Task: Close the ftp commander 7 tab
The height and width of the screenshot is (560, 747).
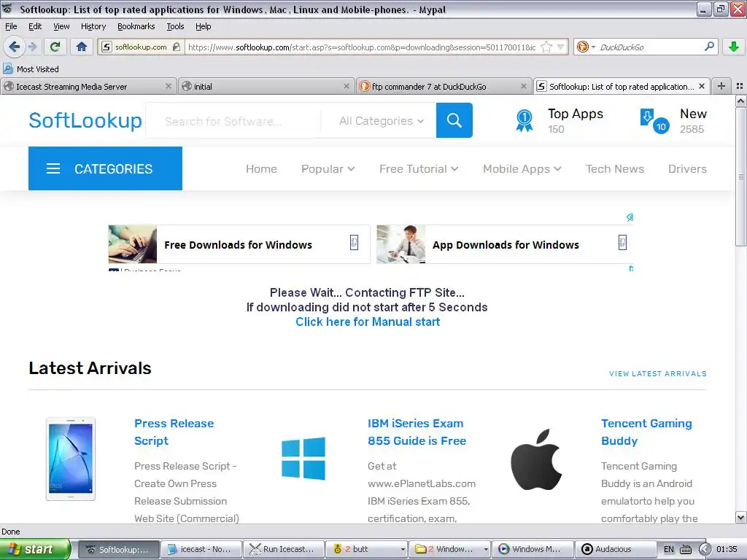Action: tap(524, 86)
